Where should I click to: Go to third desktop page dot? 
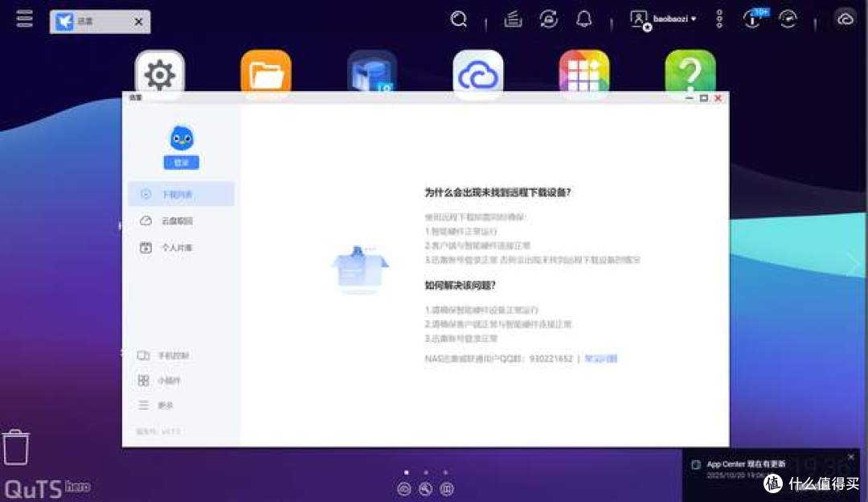pos(445,472)
